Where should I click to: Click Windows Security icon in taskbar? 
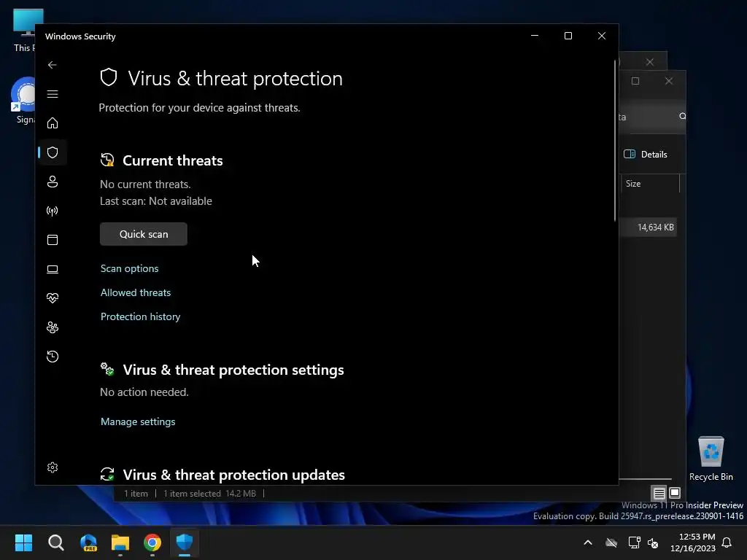(x=185, y=542)
